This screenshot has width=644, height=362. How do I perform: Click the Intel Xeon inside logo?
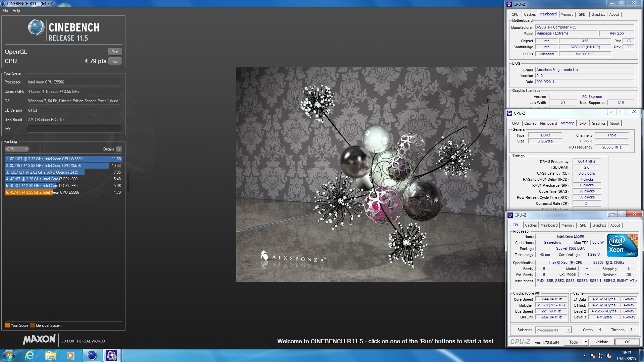(x=623, y=245)
